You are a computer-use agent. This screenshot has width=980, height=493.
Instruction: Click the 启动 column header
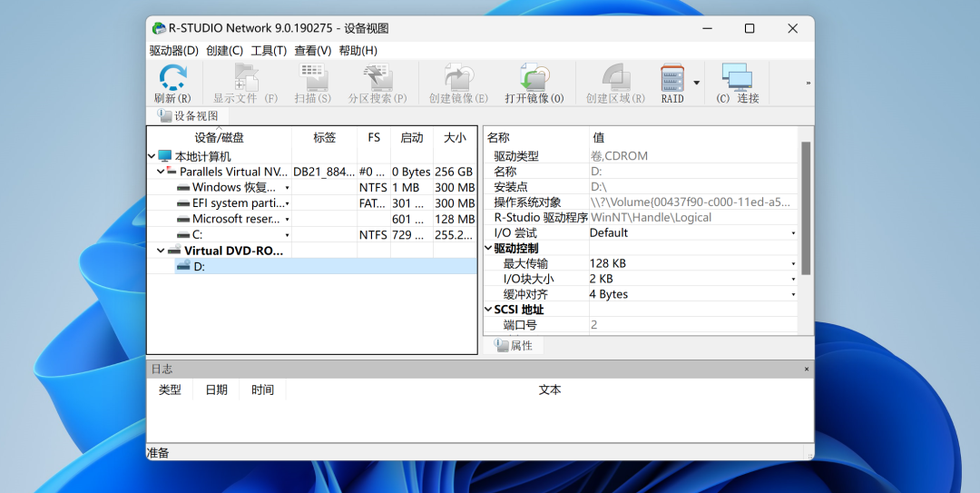(x=411, y=138)
